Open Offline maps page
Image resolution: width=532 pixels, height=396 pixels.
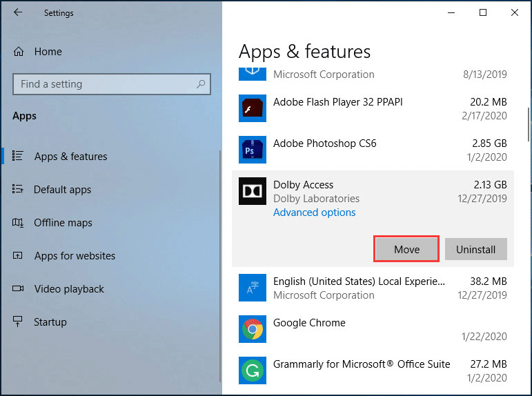click(63, 223)
